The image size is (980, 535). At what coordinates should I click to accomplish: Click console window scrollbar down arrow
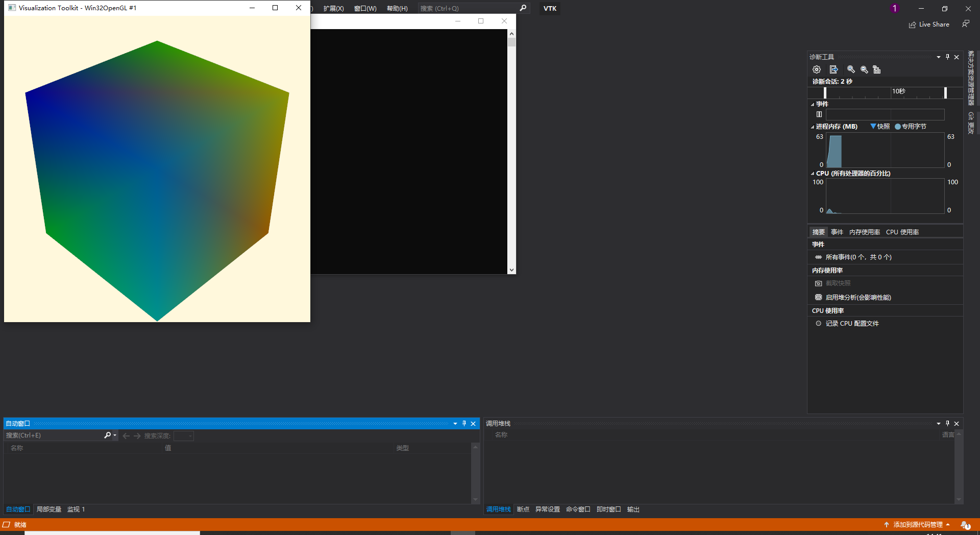[511, 270]
